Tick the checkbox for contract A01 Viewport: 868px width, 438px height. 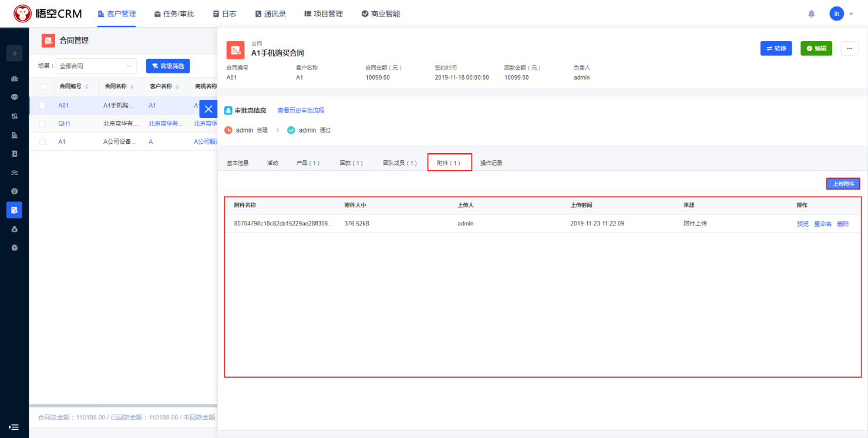(43, 106)
